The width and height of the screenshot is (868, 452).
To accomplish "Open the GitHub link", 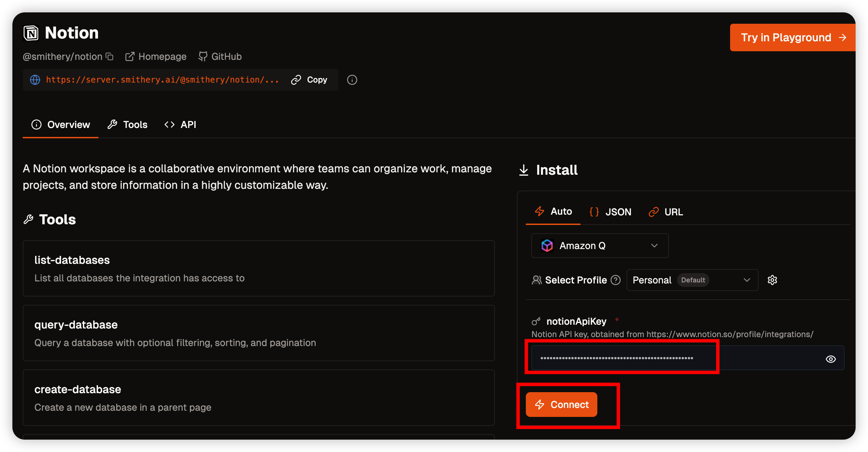I will tap(220, 56).
